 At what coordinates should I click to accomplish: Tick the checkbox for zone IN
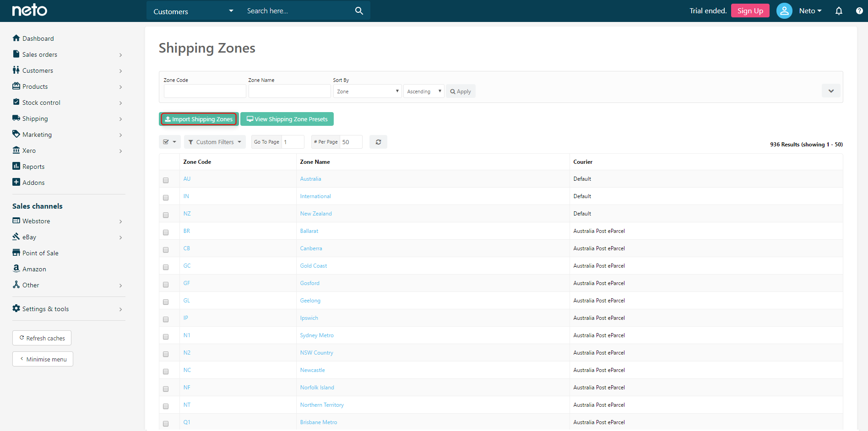point(166,198)
